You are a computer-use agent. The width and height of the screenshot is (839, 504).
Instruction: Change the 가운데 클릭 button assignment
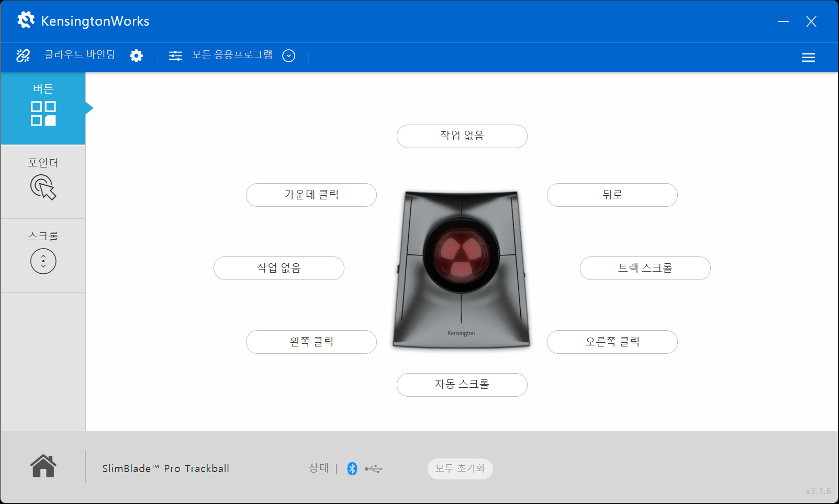[311, 195]
